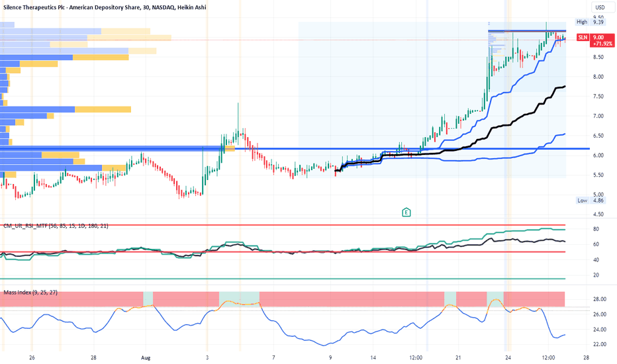Click the High 9.39 price label

click(x=590, y=22)
